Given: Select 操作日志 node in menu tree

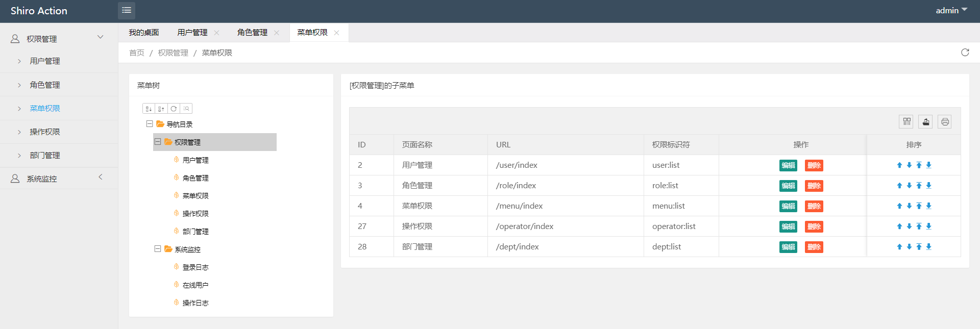Looking at the screenshot, I should pyautogui.click(x=195, y=303).
